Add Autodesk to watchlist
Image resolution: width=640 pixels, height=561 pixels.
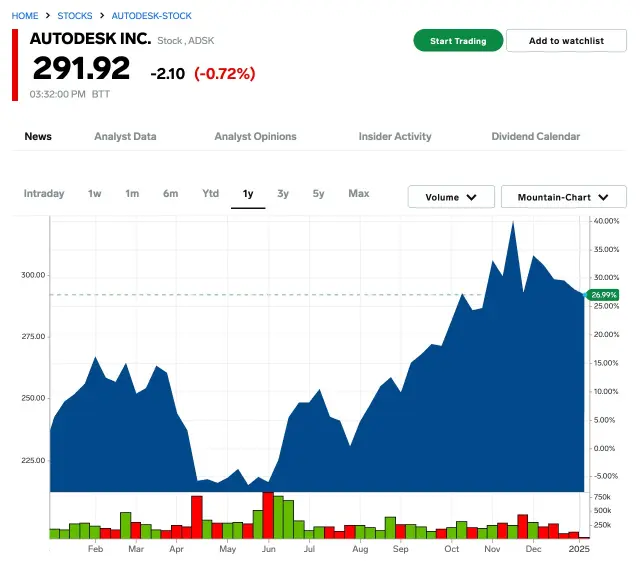coord(566,41)
